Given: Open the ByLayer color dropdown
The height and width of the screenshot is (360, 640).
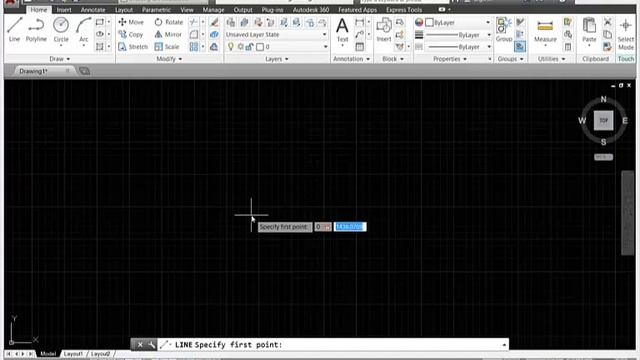Looking at the screenshot, I should coord(457,22).
